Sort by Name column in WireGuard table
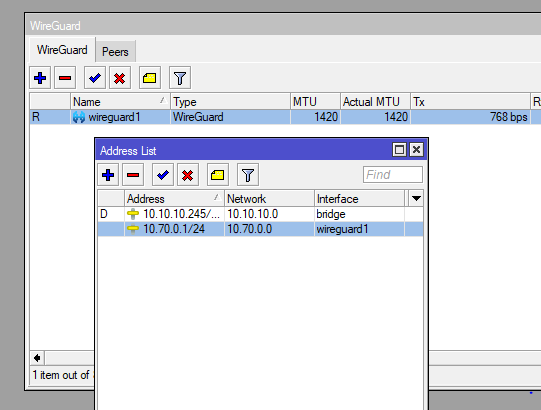541x410 pixels. 120,102
